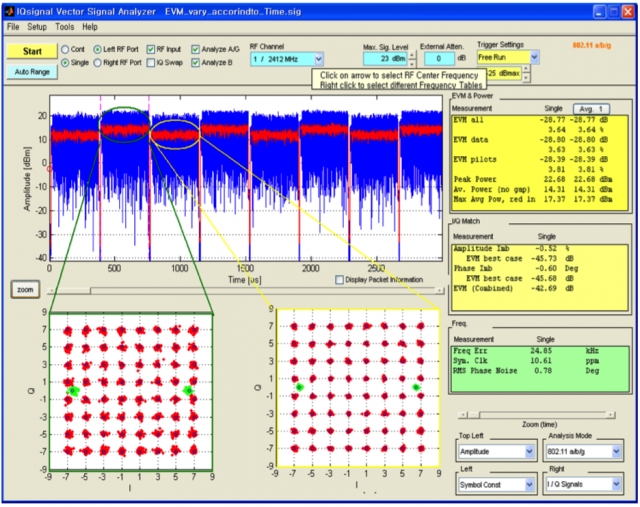Open the Tools menu
The height and width of the screenshot is (507, 640).
64,27
